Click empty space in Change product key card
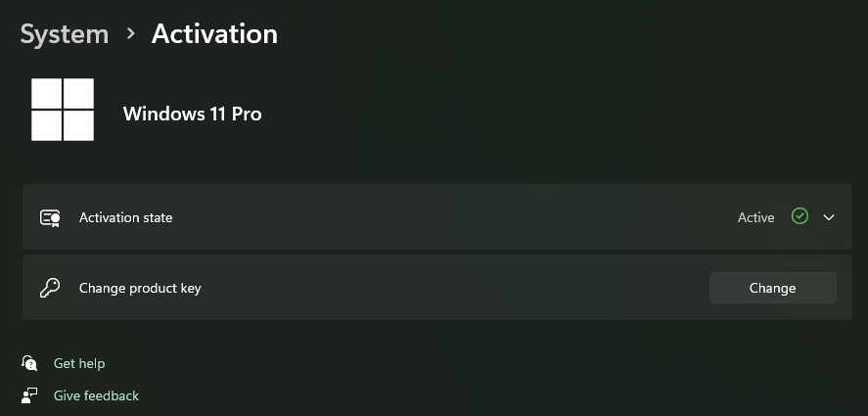Viewport: 868px width, 416px height. click(440, 288)
